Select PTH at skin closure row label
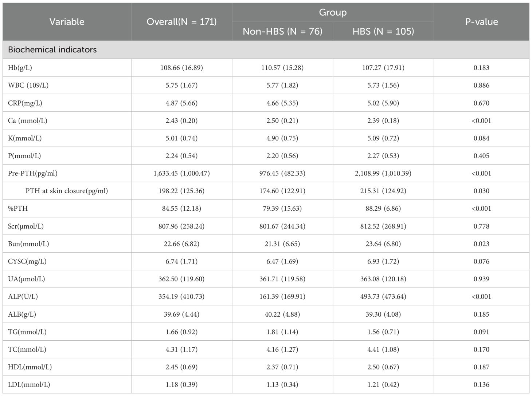532x396 pixels. 67,191
